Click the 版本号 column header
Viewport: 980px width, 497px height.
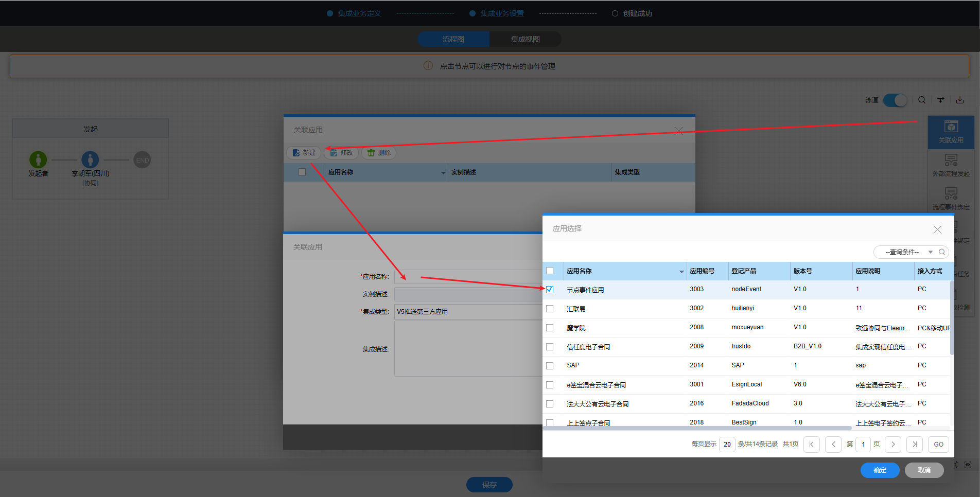pos(821,271)
